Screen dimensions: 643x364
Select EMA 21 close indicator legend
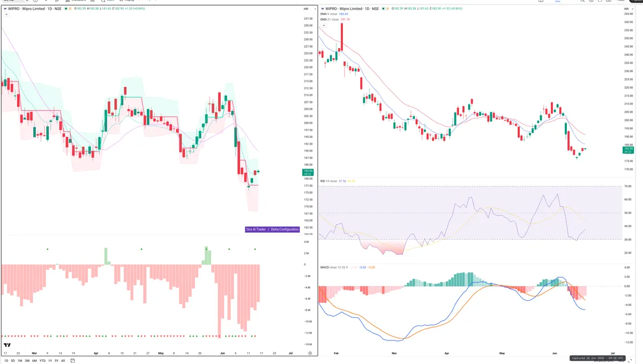[x=330, y=19]
